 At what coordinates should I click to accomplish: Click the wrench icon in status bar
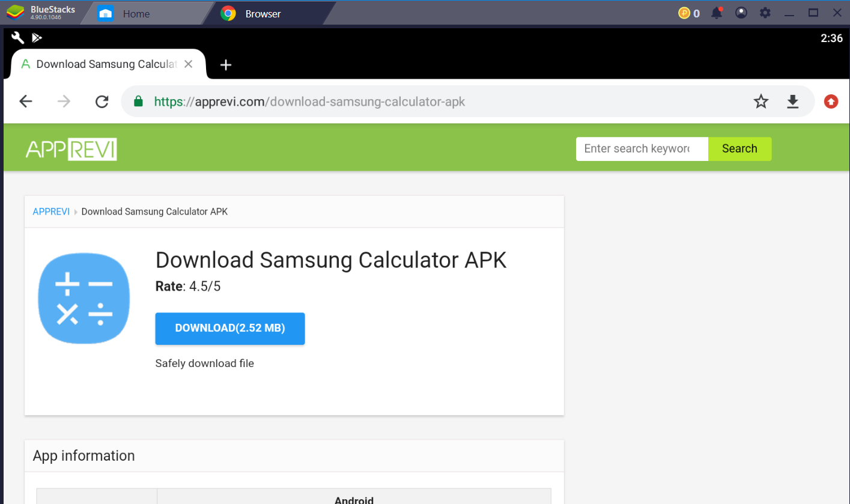point(18,38)
